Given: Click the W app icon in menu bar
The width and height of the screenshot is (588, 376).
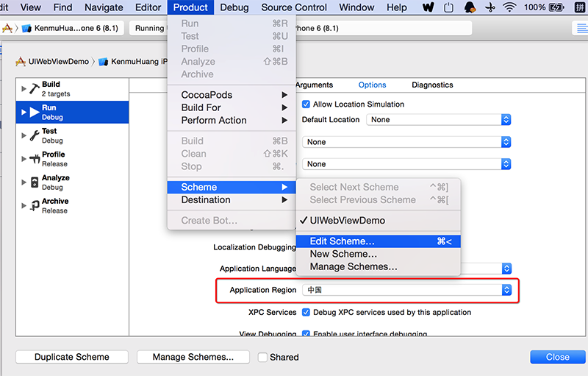Looking at the screenshot, I should [x=428, y=7].
